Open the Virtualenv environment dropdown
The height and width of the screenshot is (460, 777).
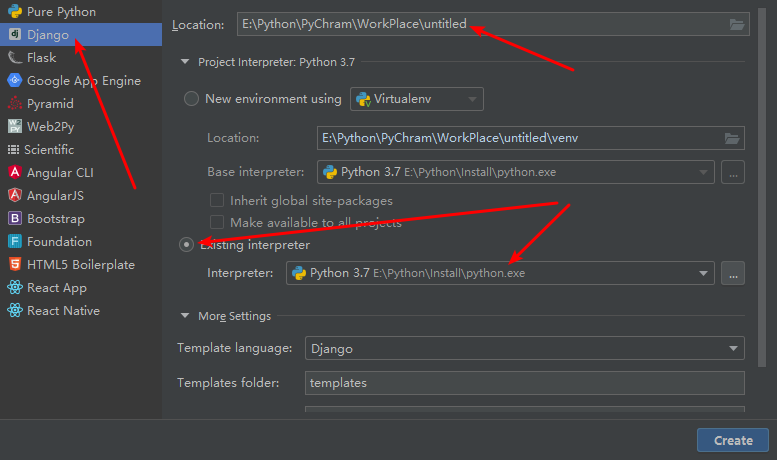click(417, 99)
